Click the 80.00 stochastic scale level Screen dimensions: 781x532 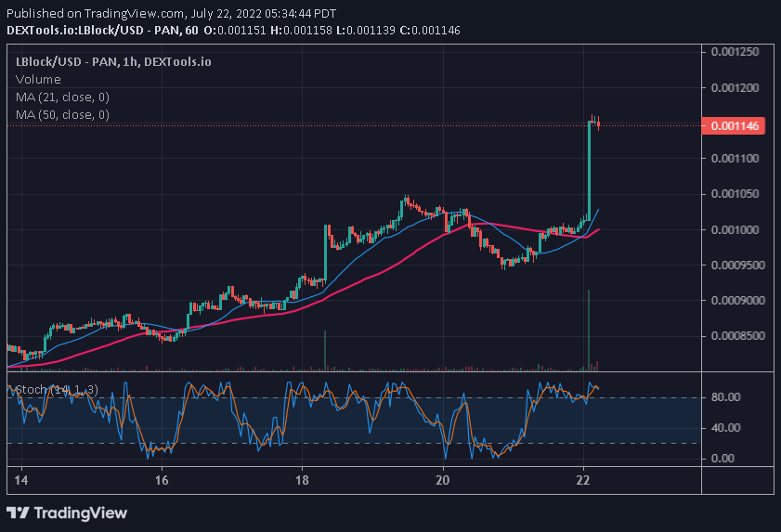pos(725,397)
